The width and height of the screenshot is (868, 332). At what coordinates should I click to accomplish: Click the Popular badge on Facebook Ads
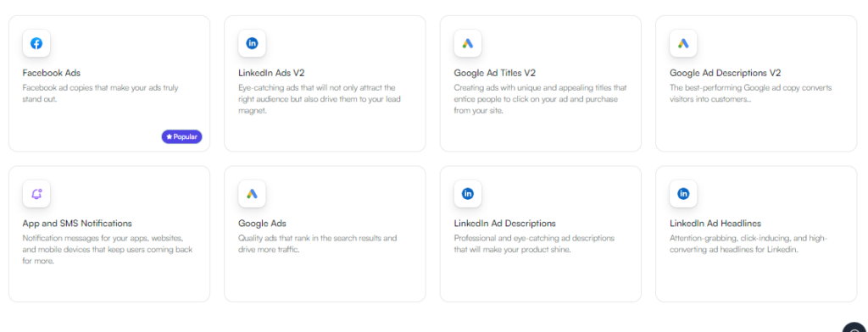tap(181, 136)
